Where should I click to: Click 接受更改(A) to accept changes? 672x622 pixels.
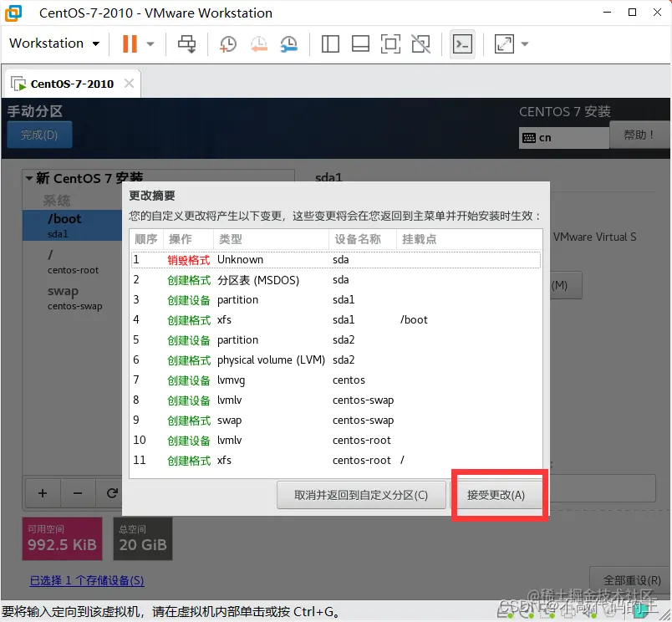coord(496,495)
